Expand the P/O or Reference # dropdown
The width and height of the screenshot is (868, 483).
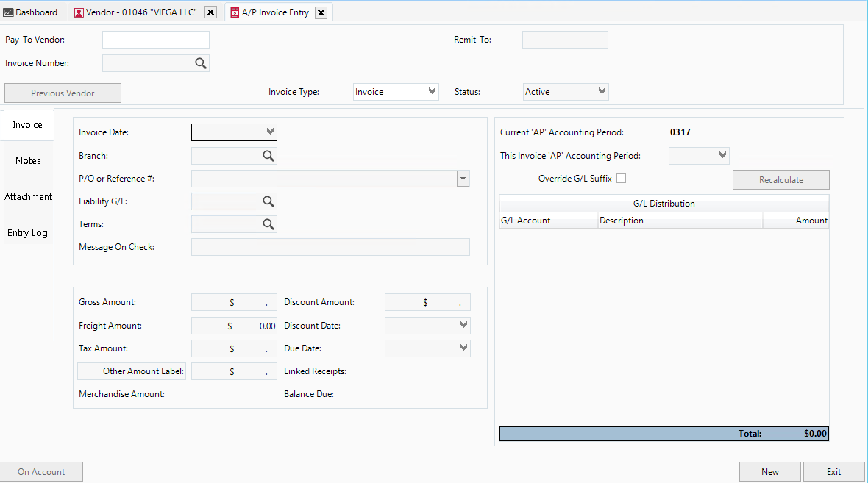(x=463, y=178)
